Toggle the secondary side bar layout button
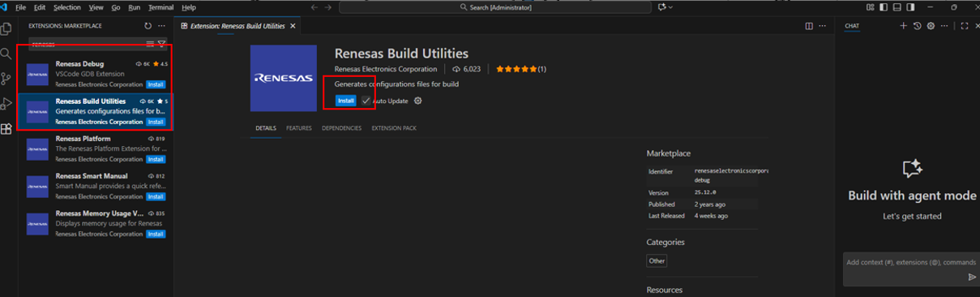The height and width of the screenshot is (297, 980). (910, 7)
